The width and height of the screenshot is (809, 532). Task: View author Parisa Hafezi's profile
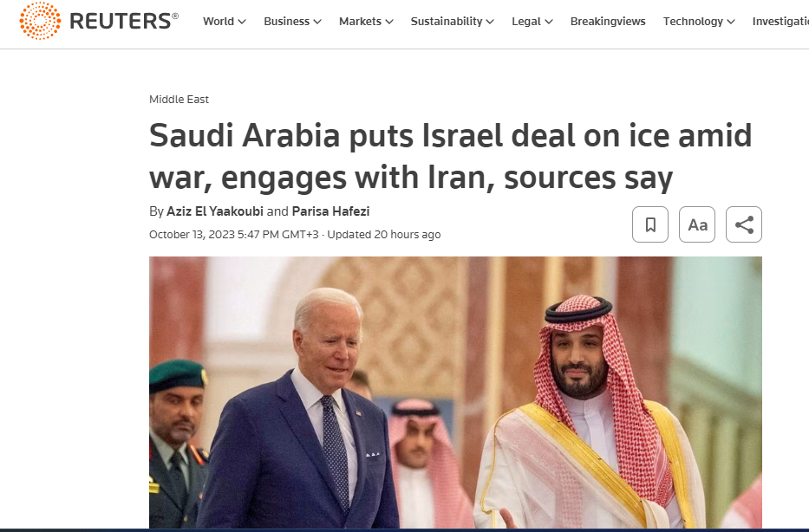330,211
